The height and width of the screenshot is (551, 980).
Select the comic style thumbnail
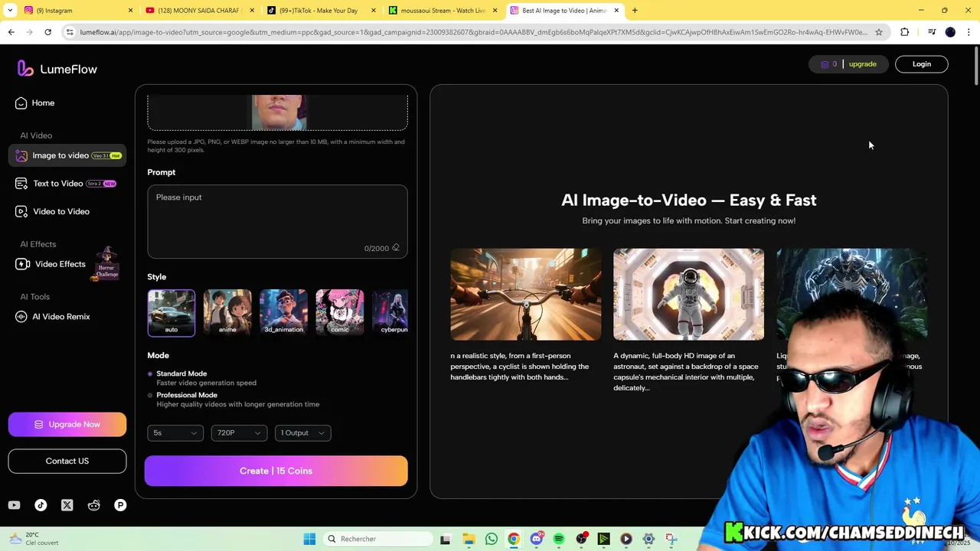pos(340,313)
